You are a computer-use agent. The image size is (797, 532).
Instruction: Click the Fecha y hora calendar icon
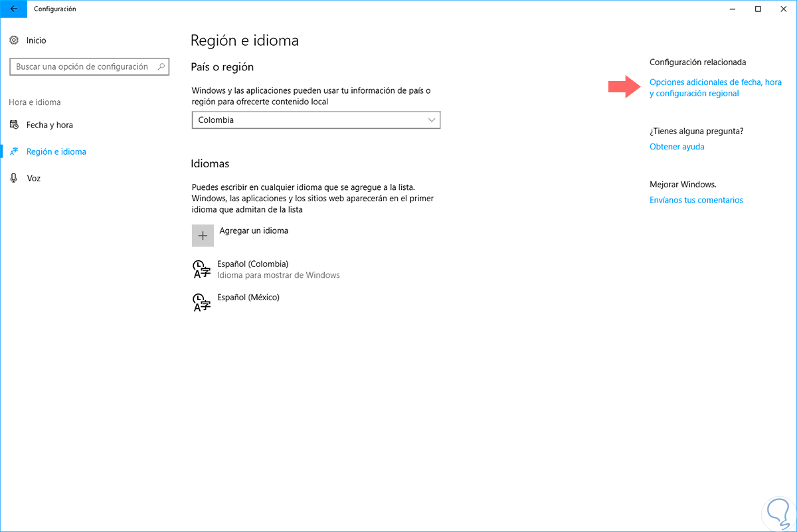[14, 125]
